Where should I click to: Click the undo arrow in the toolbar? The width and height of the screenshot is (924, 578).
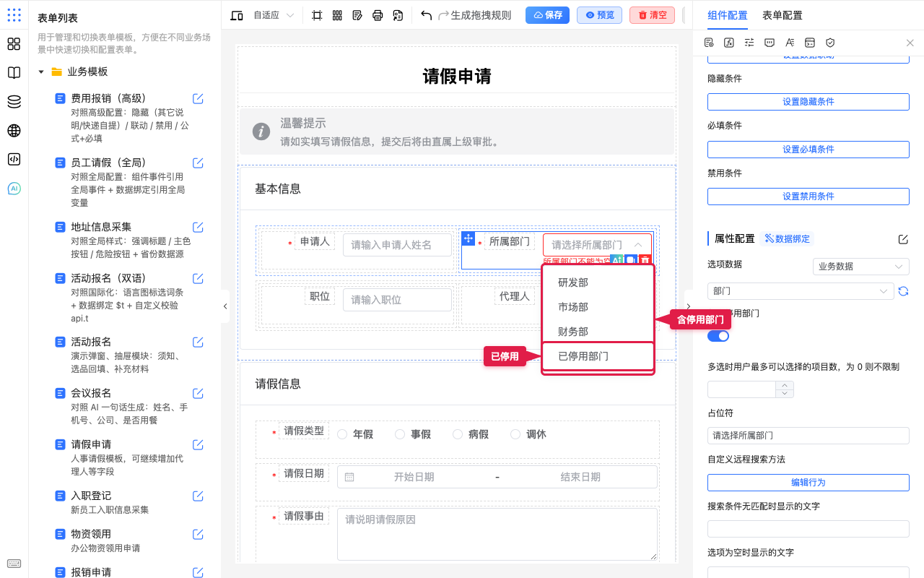(x=426, y=15)
